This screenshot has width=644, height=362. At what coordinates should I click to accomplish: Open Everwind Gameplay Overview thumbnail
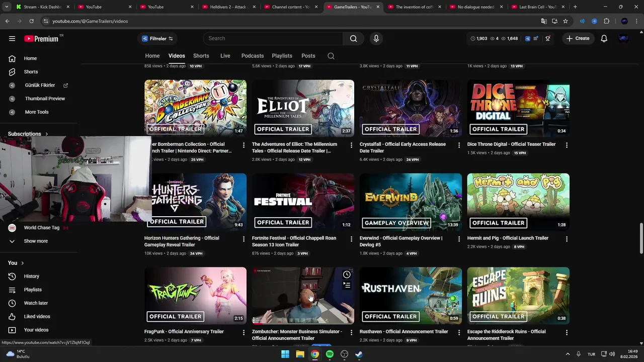pyautogui.click(x=411, y=202)
